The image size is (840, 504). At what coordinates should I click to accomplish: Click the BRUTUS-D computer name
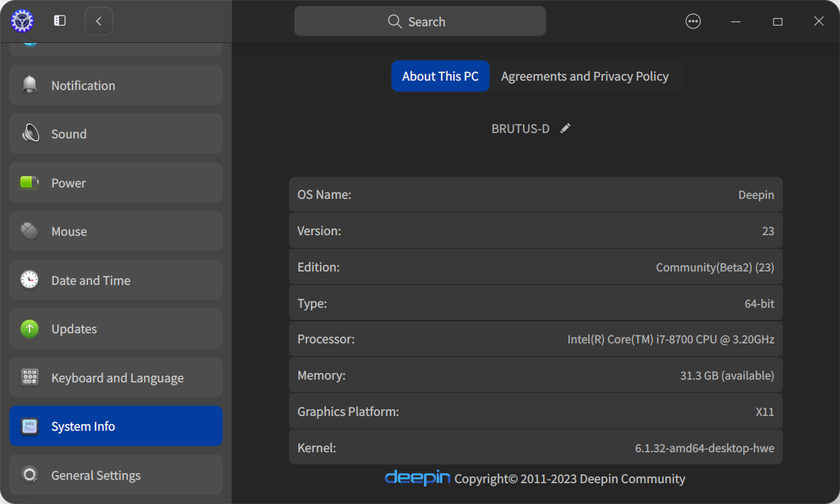point(521,128)
